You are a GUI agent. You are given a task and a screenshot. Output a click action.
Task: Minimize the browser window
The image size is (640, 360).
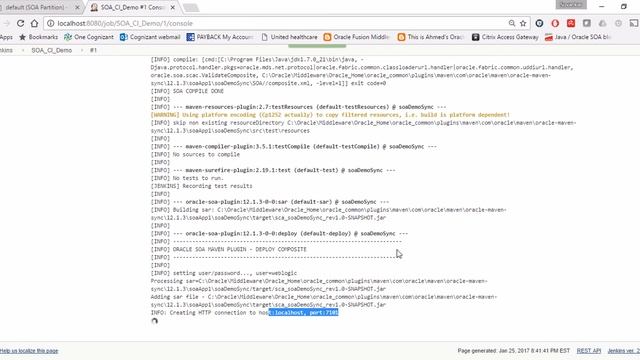(x=602, y=7)
